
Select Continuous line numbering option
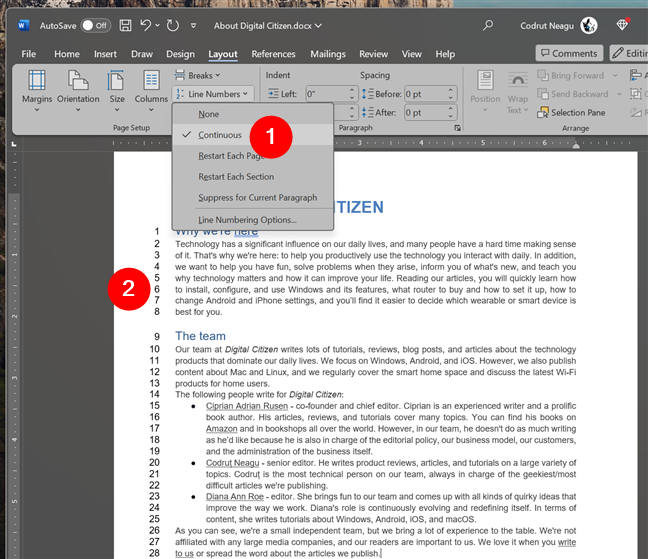253,135
